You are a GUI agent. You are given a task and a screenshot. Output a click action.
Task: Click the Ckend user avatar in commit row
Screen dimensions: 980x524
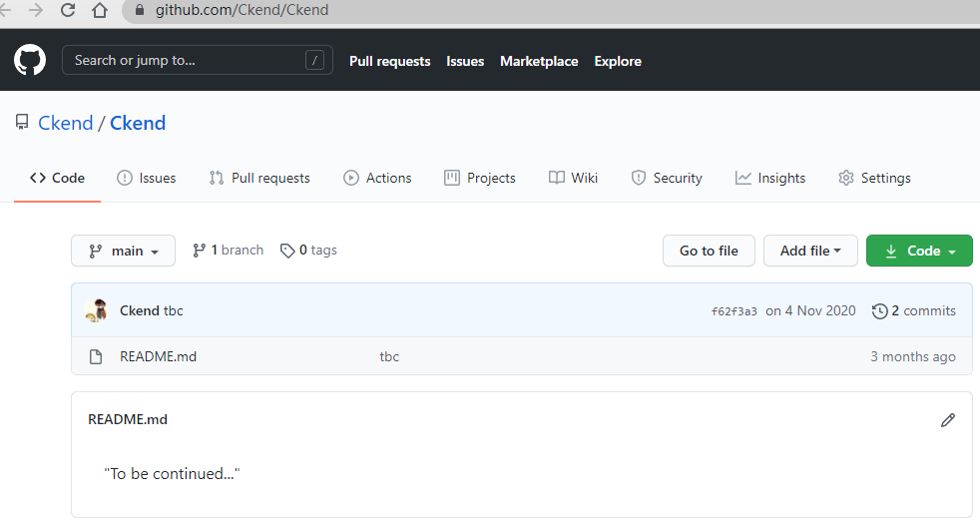point(96,310)
